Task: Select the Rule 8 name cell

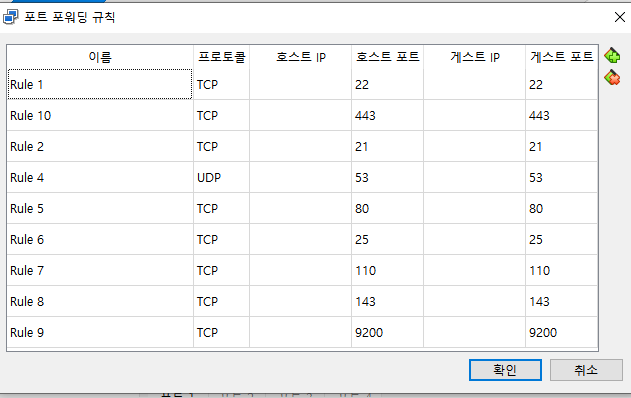Action: pyautogui.click(x=100, y=301)
